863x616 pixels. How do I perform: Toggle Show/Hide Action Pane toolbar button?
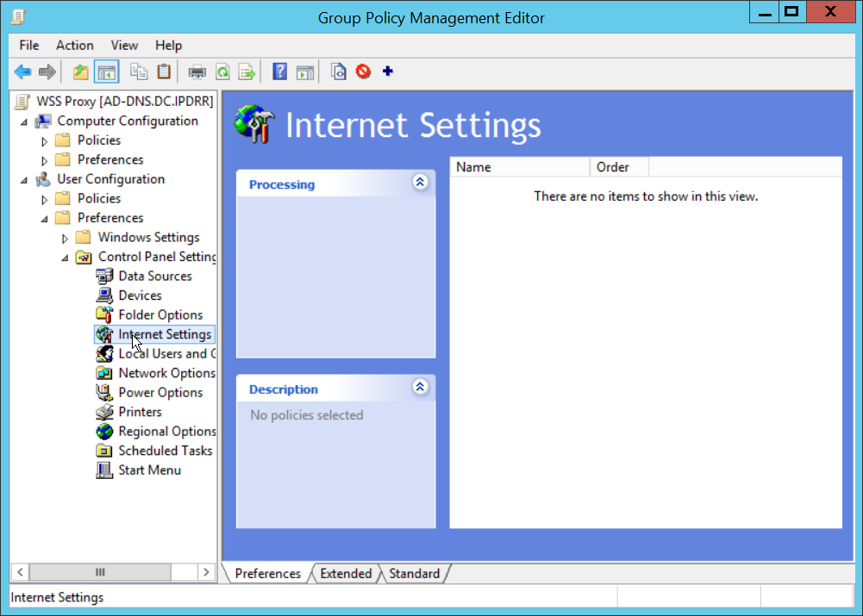[x=305, y=72]
